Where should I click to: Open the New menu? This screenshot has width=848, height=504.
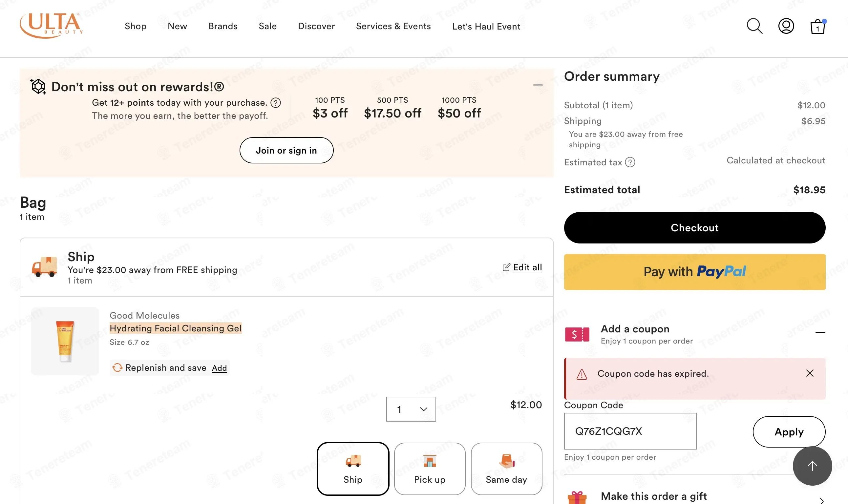(177, 26)
